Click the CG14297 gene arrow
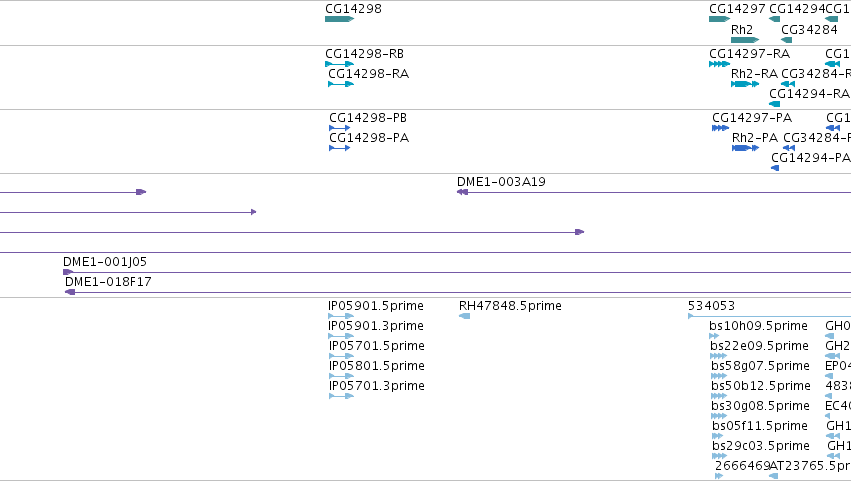The height and width of the screenshot is (481, 851). tap(719, 19)
